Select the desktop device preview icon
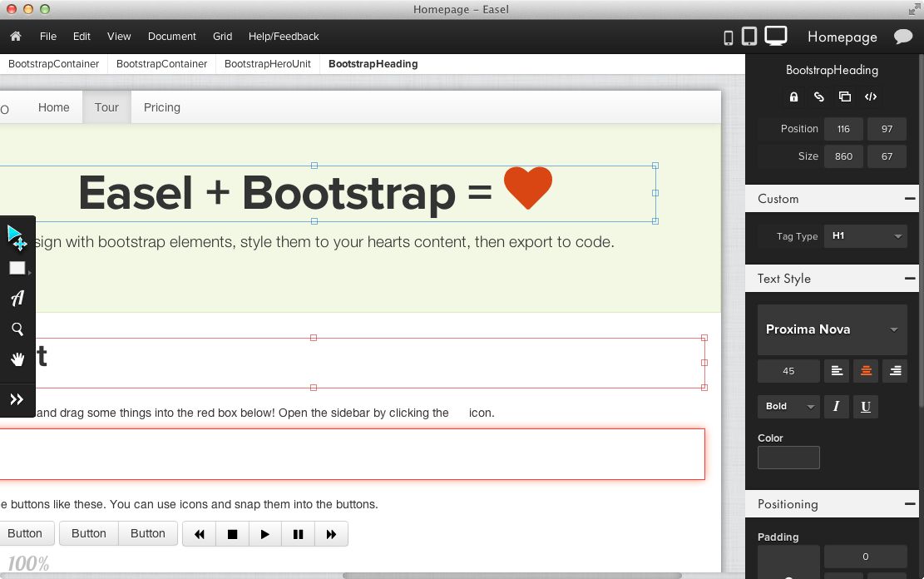This screenshot has height=579, width=924. coord(775,36)
